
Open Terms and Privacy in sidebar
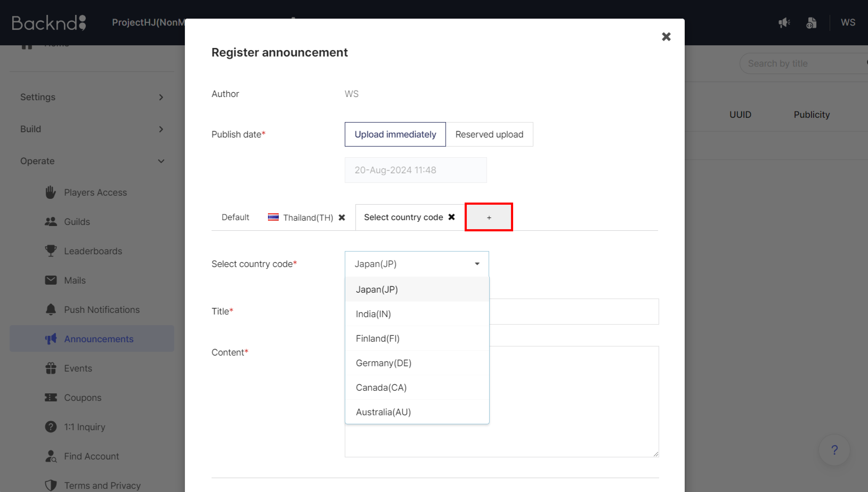tap(92, 485)
